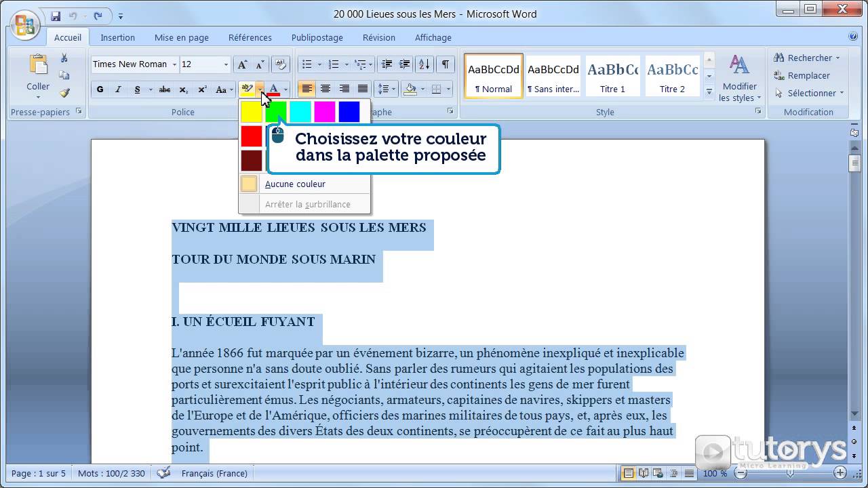Image resolution: width=868 pixels, height=488 pixels.
Task: Insert a bulleted list
Action: 307,64
